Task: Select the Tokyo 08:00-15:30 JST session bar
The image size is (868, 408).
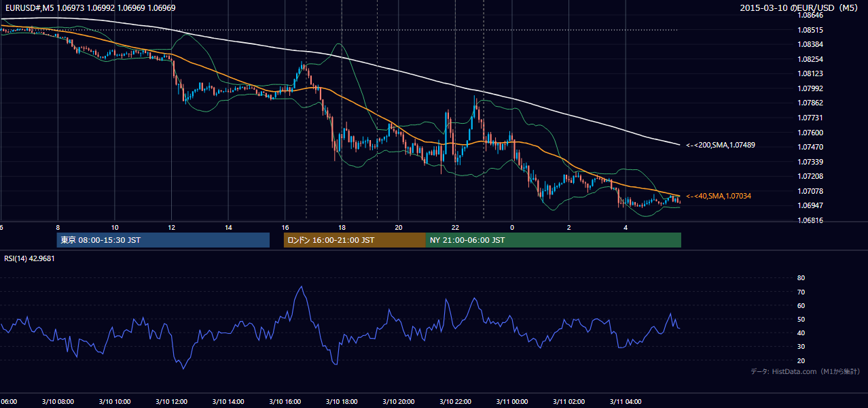Action: click(x=163, y=240)
